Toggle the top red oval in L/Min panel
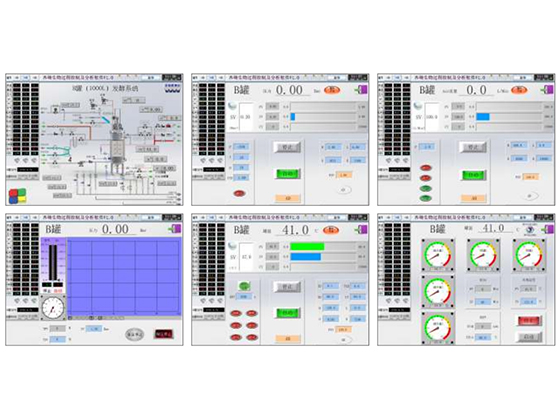The height and width of the screenshot is (420, 560). click(425, 168)
